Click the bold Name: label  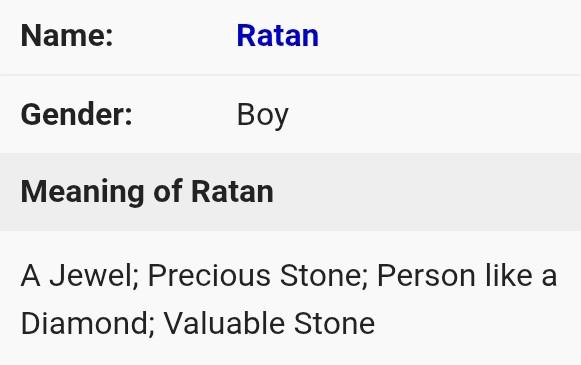click(x=67, y=36)
